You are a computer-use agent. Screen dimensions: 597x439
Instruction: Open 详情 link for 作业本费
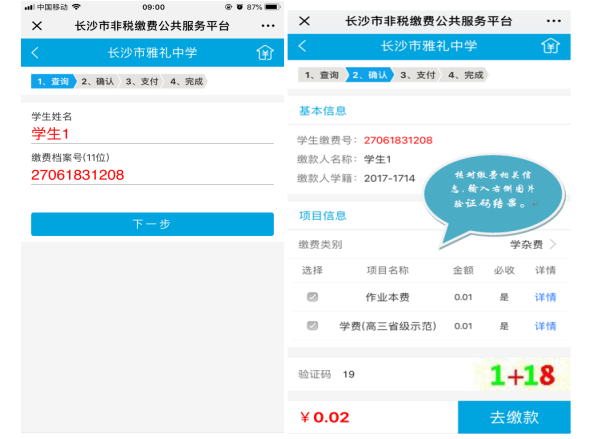(x=545, y=297)
